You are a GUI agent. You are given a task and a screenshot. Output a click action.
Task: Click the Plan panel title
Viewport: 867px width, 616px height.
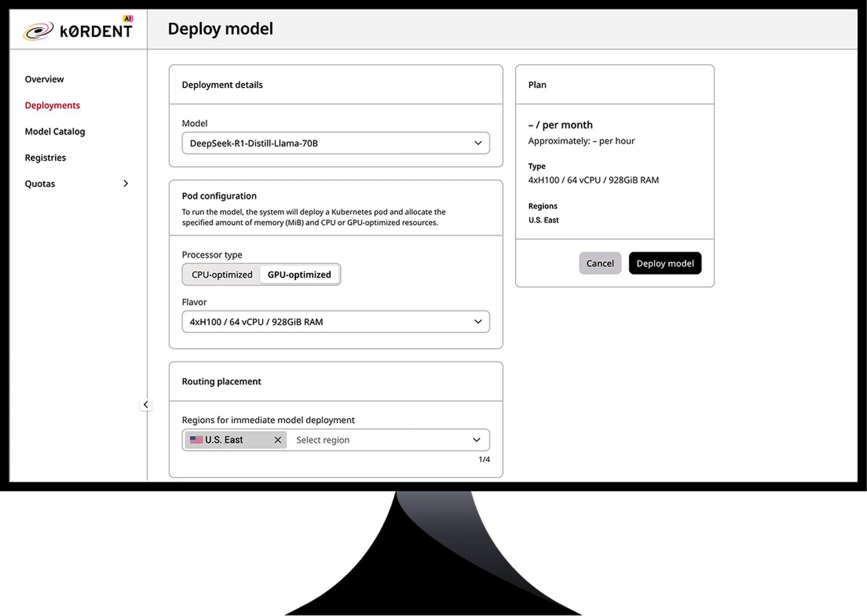(x=537, y=85)
